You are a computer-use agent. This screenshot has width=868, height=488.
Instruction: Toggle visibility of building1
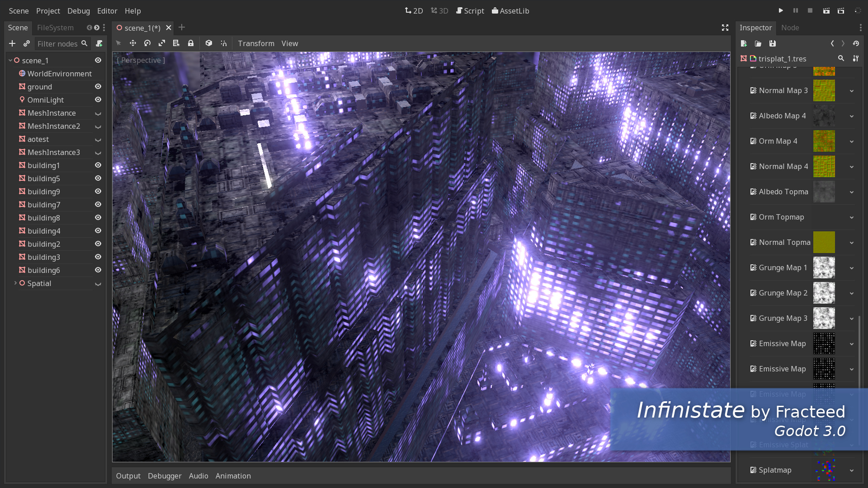[x=98, y=165]
